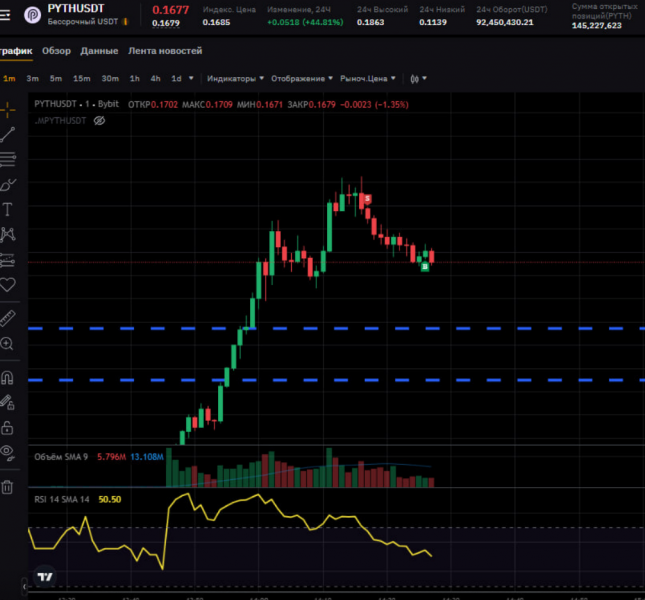
Task: Select the 1h timeframe
Action: click(135, 79)
